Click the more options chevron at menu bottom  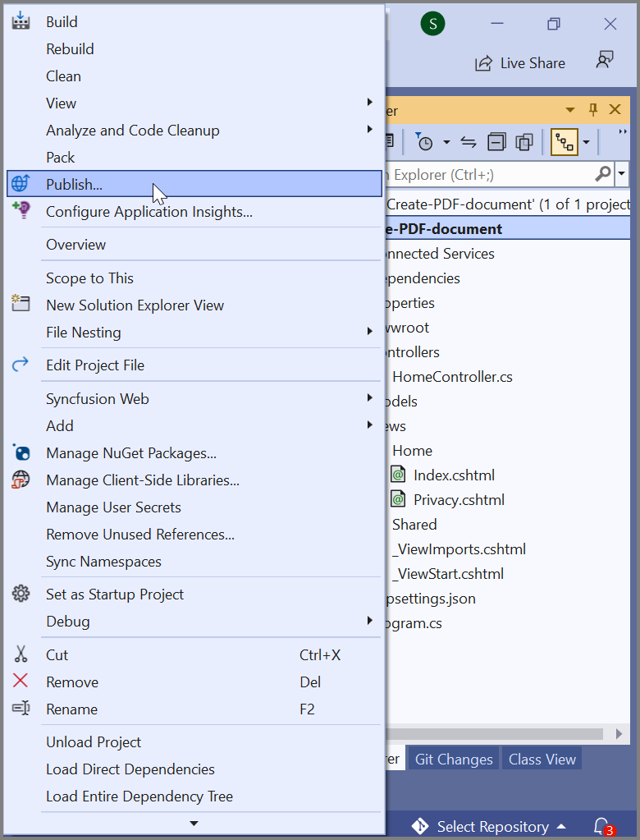pyautogui.click(x=194, y=822)
